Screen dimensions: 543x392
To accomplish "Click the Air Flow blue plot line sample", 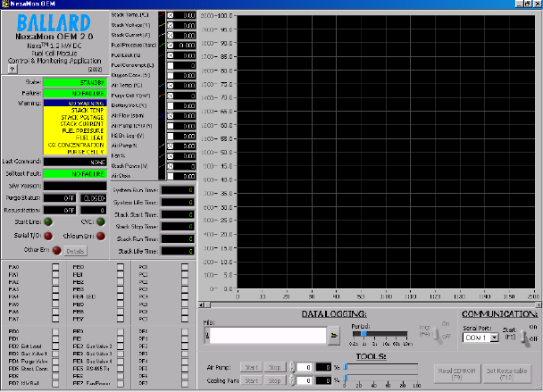I will pyautogui.click(x=162, y=116).
